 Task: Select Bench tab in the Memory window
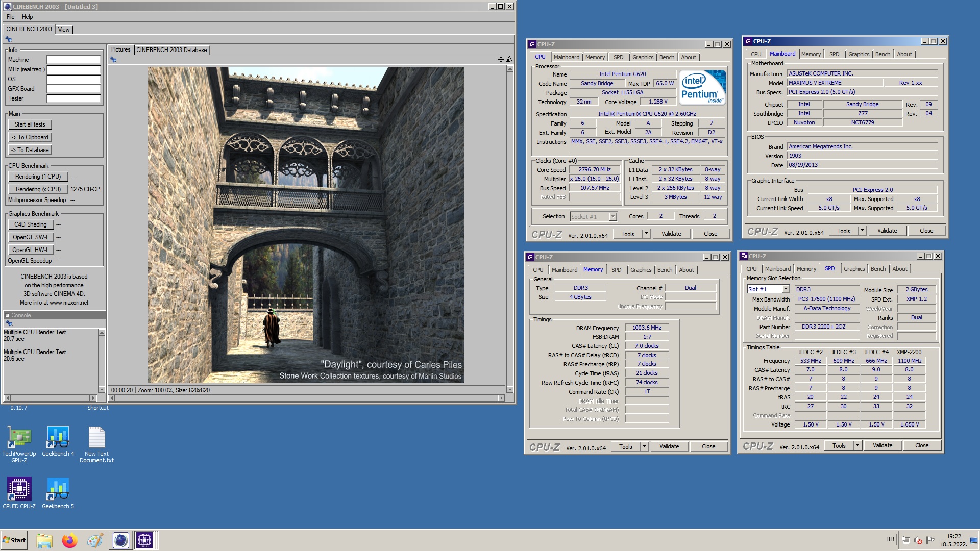[665, 270]
